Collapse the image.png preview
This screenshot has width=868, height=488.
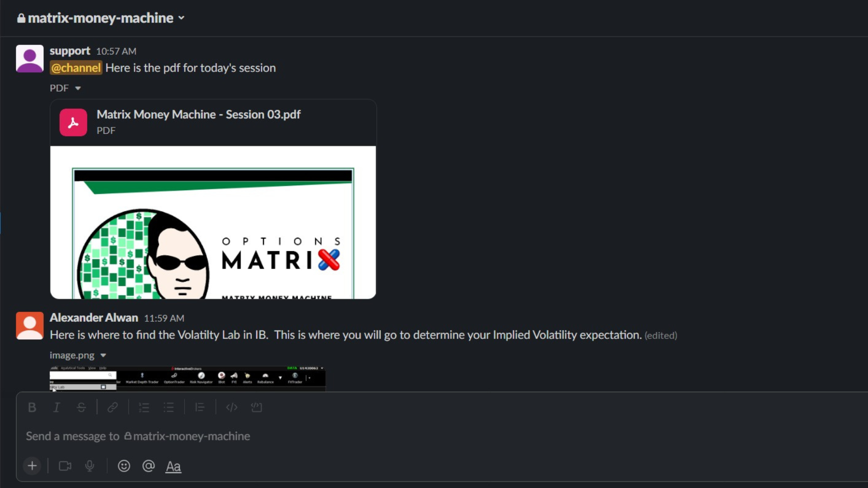pos(103,356)
